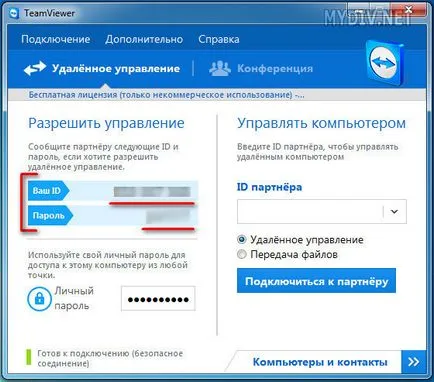
Task: Click the remote control arrows icon
Action: (x=35, y=68)
